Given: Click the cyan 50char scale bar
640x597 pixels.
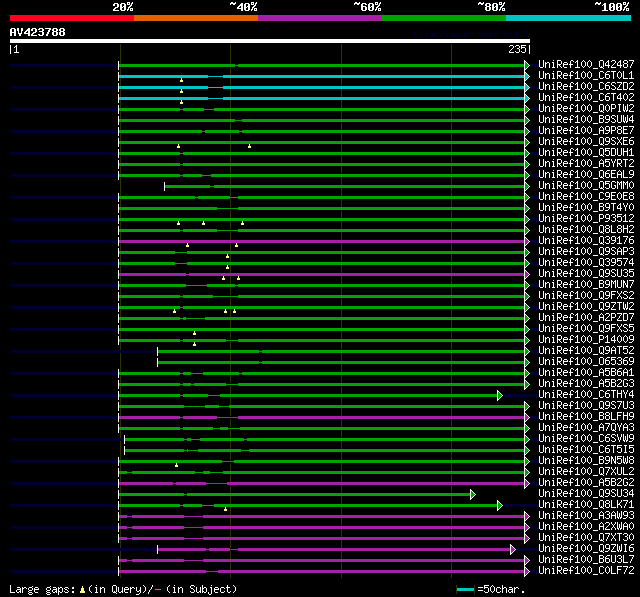Looking at the screenshot, I should coord(465,590).
